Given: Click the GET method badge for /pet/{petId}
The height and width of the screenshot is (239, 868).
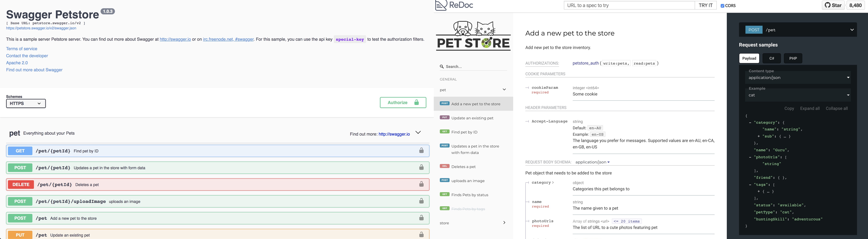Looking at the screenshot, I should 20,151.
